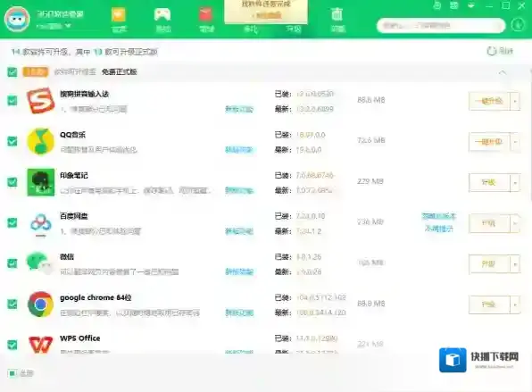This screenshot has height=392, width=532.
Task: Select the 百度网盘 name text
Action: tap(73, 216)
